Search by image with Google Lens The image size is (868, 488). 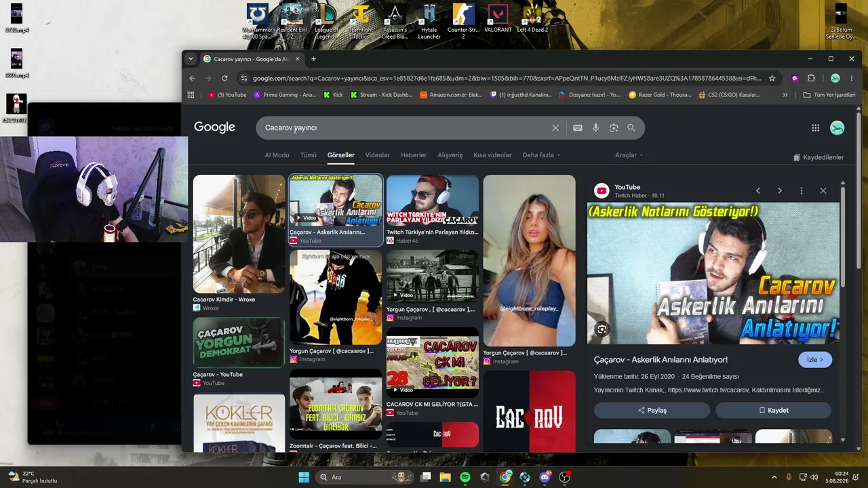pyautogui.click(x=614, y=127)
